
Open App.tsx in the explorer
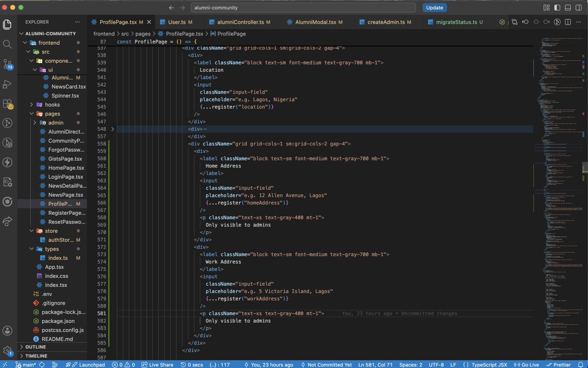(54, 267)
